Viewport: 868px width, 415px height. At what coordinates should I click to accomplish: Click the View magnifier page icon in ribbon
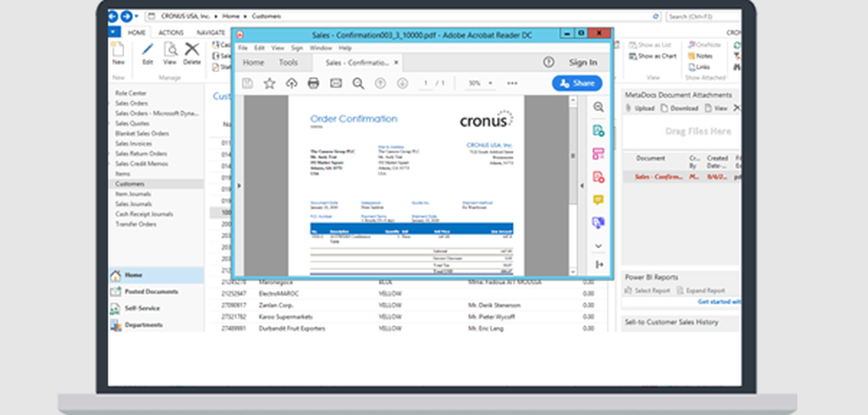pos(170,49)
